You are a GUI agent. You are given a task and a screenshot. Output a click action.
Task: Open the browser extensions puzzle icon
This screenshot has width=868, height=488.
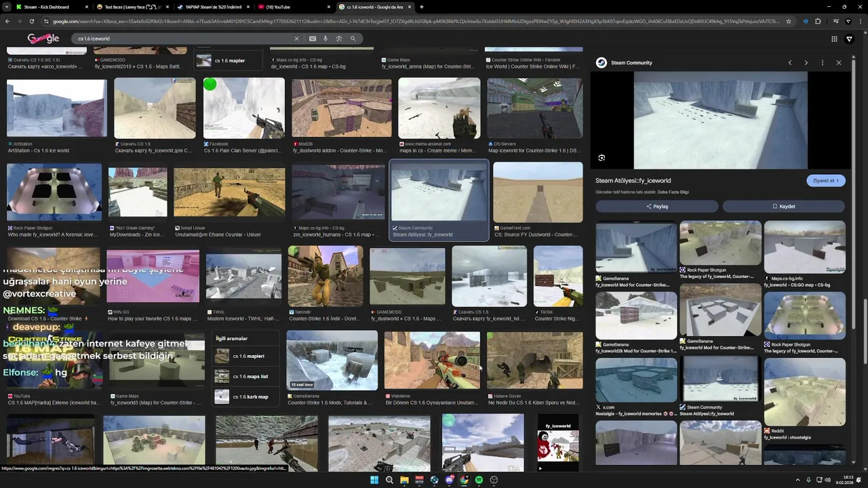(818, 21)
